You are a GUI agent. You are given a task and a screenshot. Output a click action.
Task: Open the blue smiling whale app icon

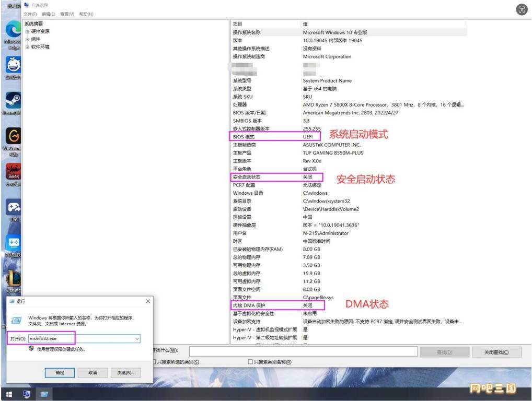[x=13, y=64]
